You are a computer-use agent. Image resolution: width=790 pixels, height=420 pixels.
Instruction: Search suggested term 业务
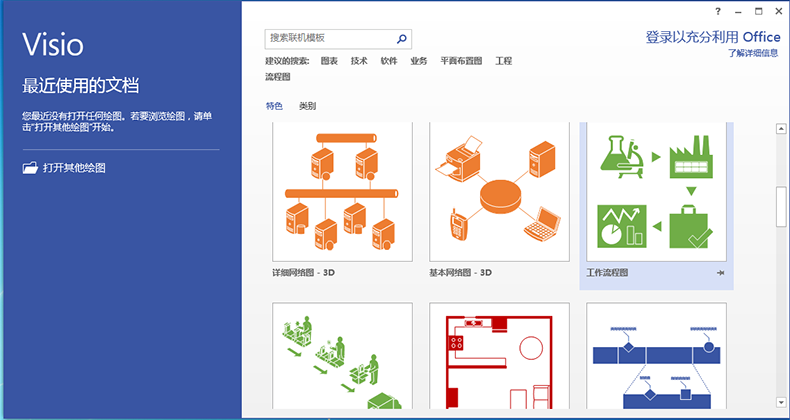[419, 61]
